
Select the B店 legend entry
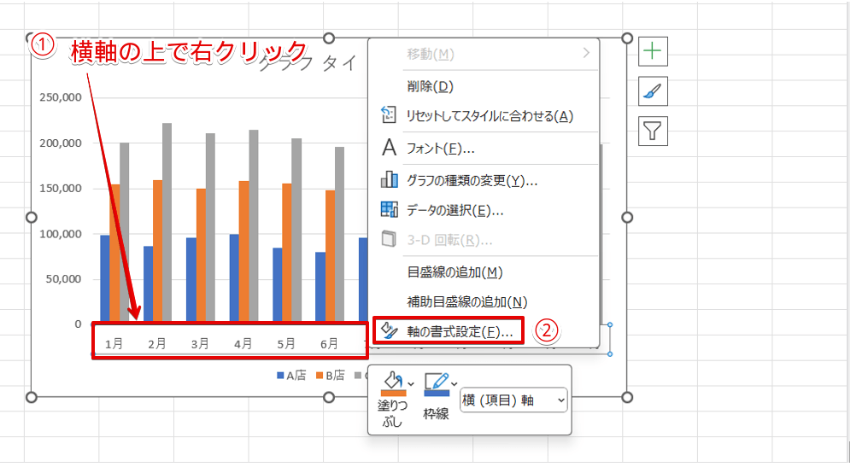coord(330,376)
